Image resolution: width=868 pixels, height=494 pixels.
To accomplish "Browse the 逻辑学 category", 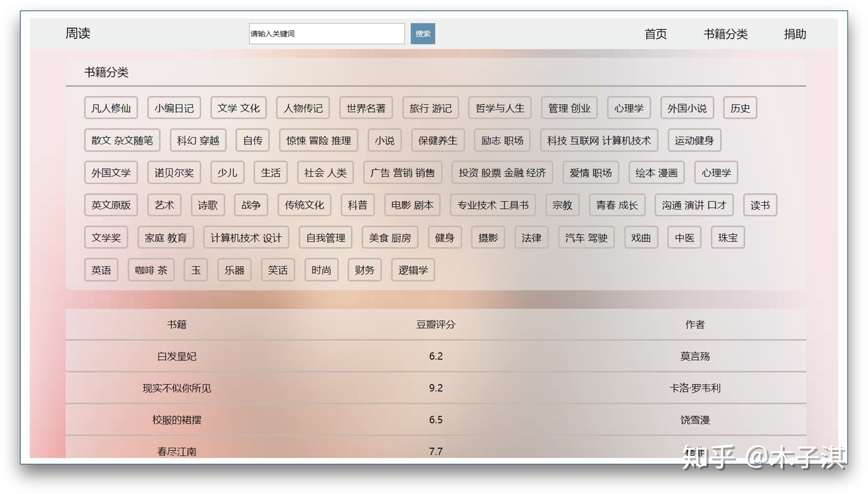I will (x=412, y=270).
